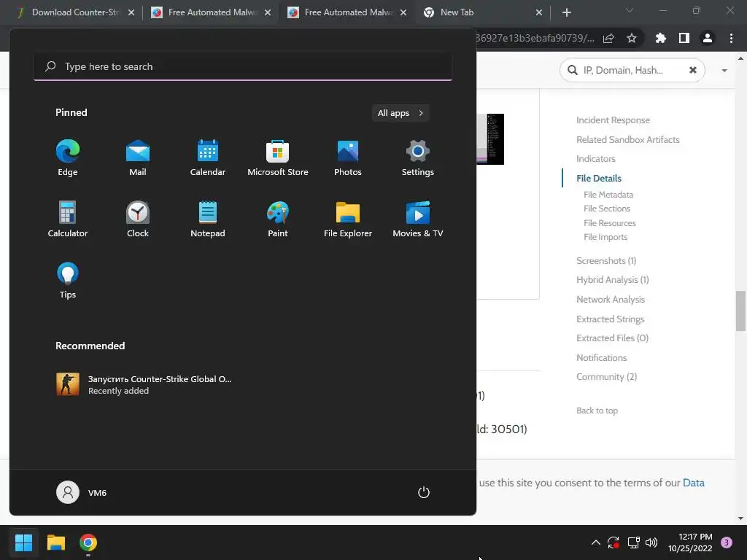Open the Data link in consent banner
The height and width of the screenshot is (560, 747).
click(x=693, y=483)
